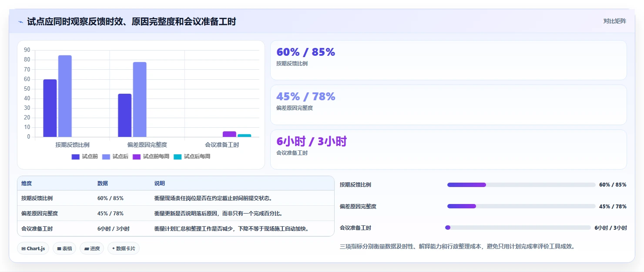Toggle the 试点后每周 legend item
The image size is (644, 272).
coord(192,156)
